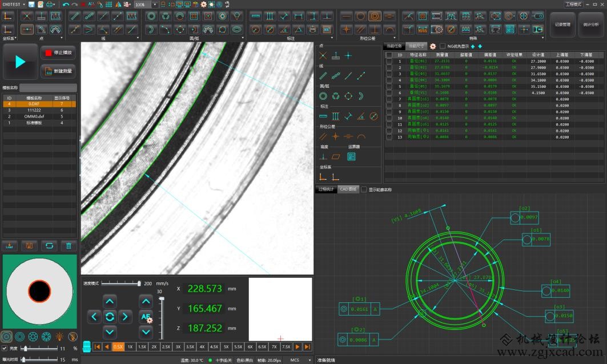Tick the checkbox for table row 2

pos(389,67)
